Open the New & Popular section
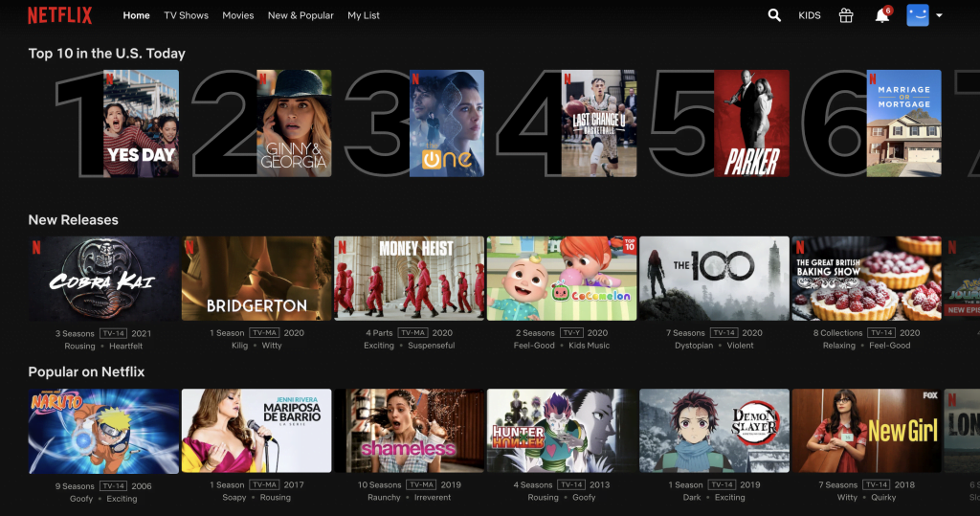This screenshot has height=516, width=980. (301, 16)
